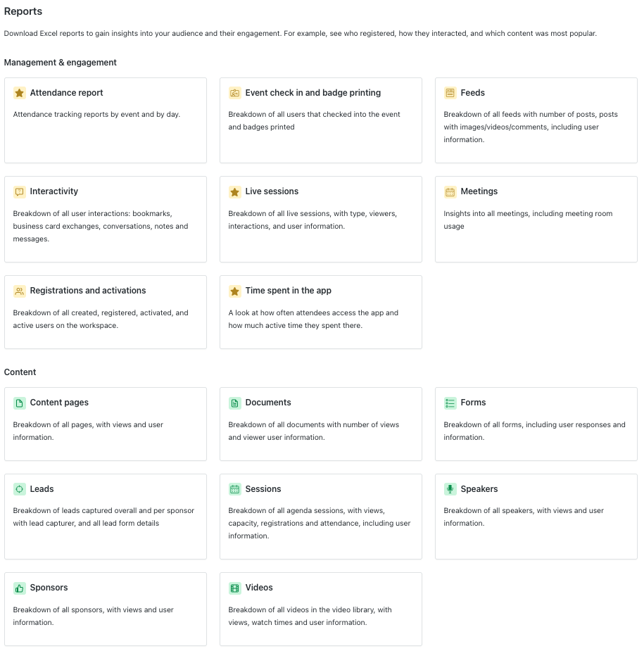644x651 pixels.
Task: Open the Time spent in the app report
Action: coord(320,312)
